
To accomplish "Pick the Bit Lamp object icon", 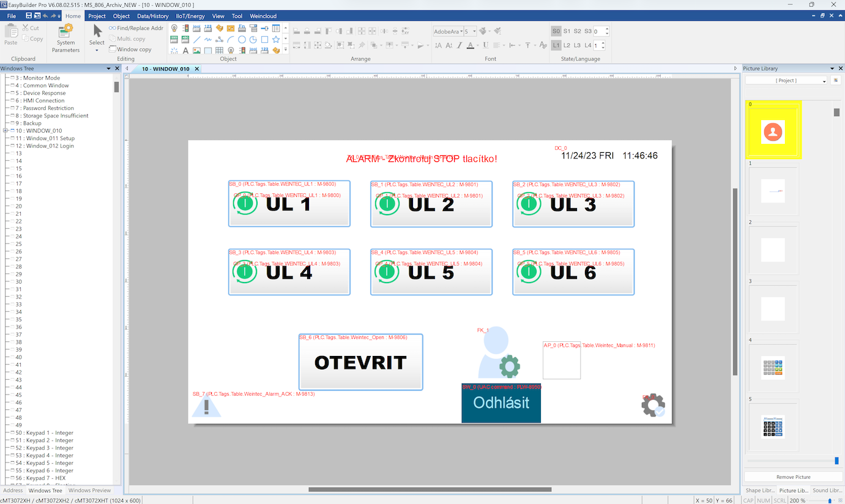I will [x=174, y=28].
